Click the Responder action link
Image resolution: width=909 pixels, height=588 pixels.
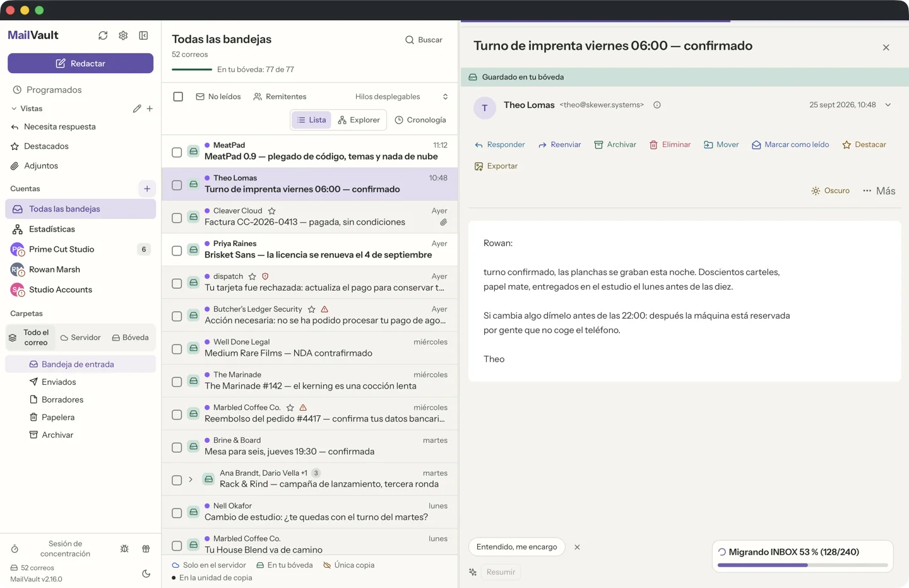click(500, 144)
